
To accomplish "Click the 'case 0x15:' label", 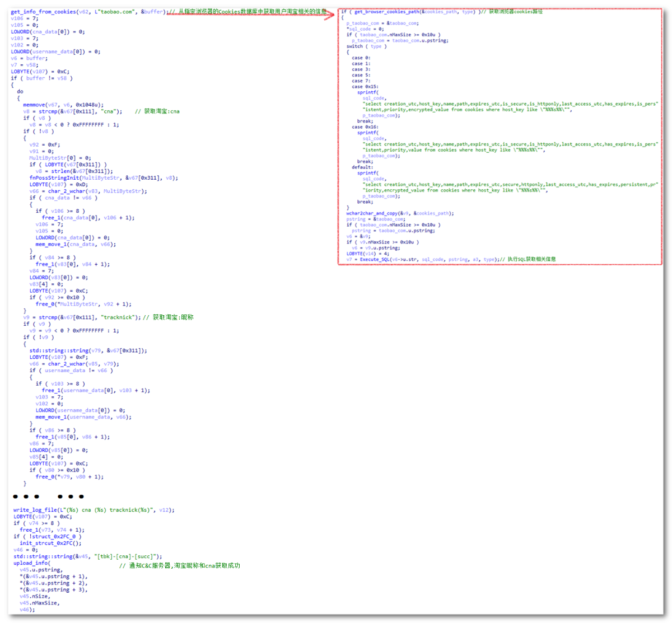I will coord(365,87).
